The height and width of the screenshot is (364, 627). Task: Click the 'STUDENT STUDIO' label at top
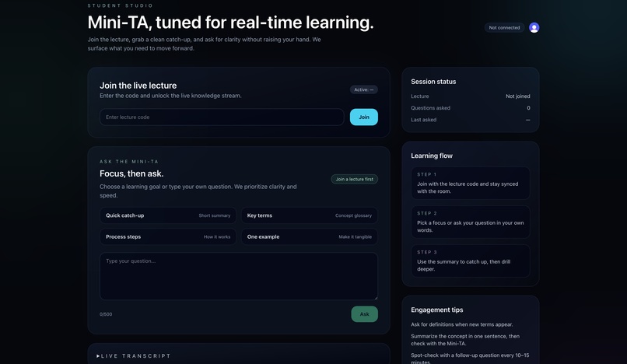[x=121, y=5]
